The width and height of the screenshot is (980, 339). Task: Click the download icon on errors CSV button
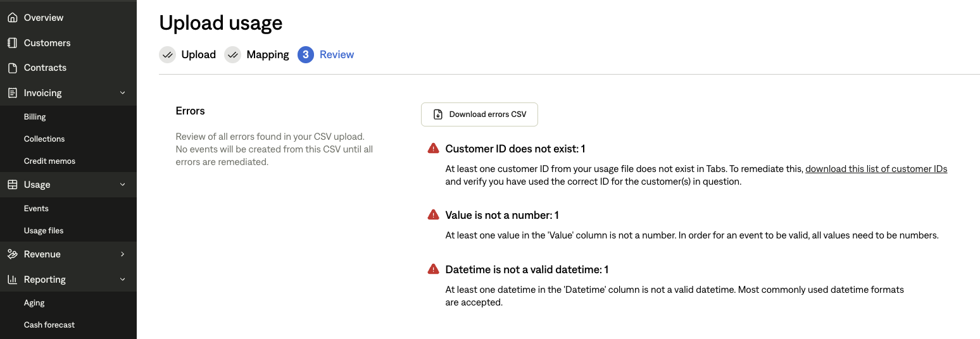click(x=437, y=114)
